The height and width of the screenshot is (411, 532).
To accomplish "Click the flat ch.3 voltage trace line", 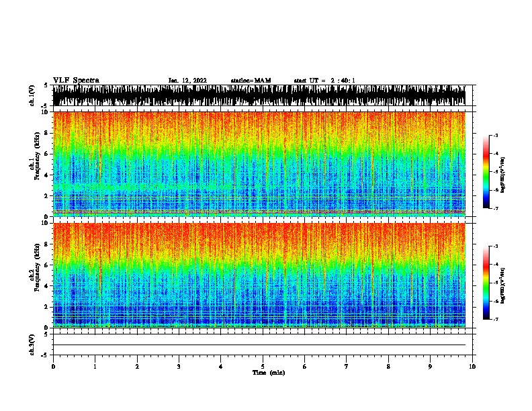I will point(259,345).
